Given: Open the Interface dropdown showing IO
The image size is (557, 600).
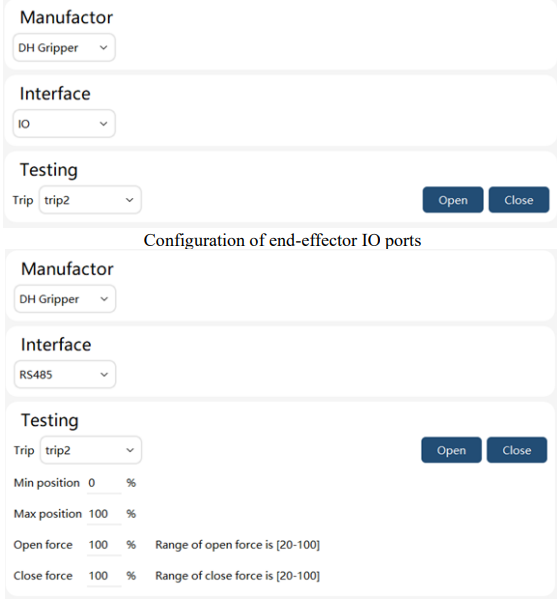Looking at the screenshot, I should [64, 124].
